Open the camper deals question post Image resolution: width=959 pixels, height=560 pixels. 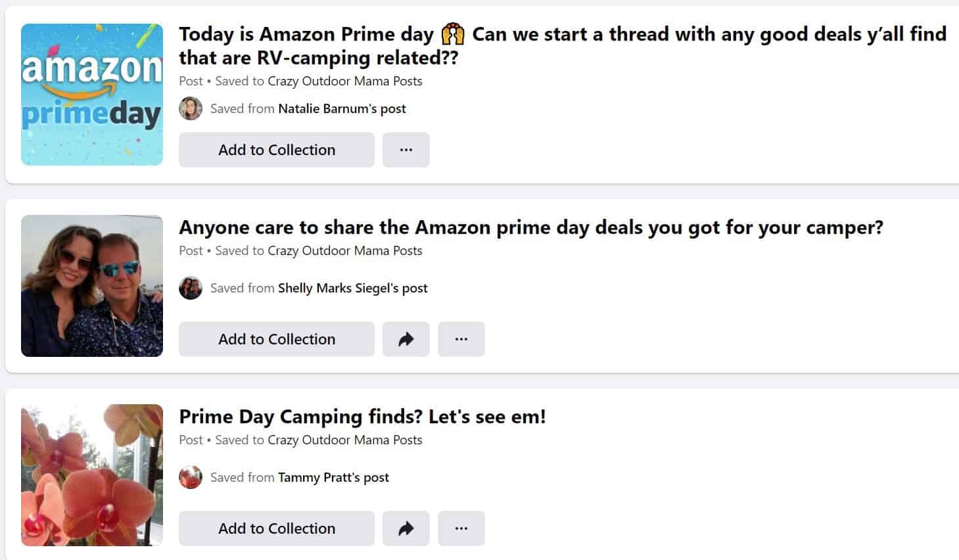click(531, 227)
